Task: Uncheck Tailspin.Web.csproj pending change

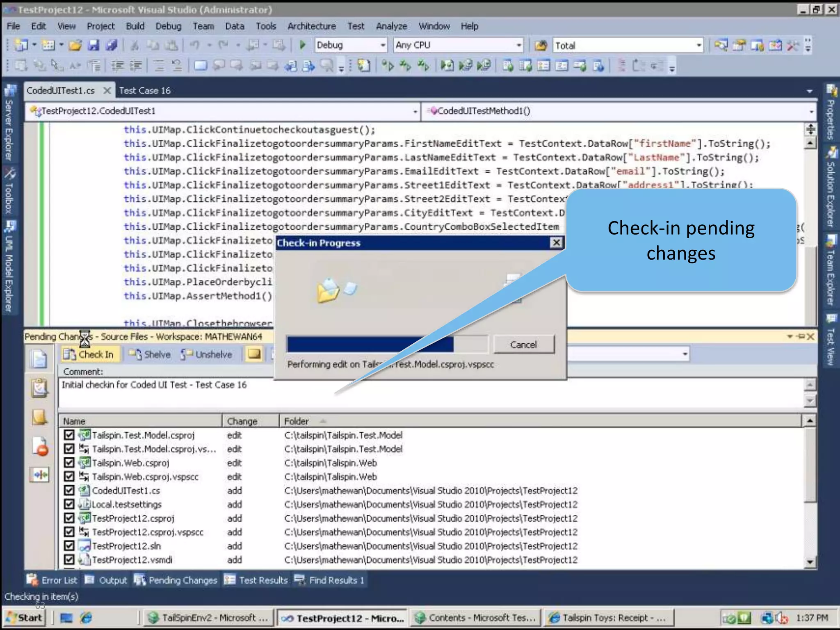Action: tap(69, 463)
